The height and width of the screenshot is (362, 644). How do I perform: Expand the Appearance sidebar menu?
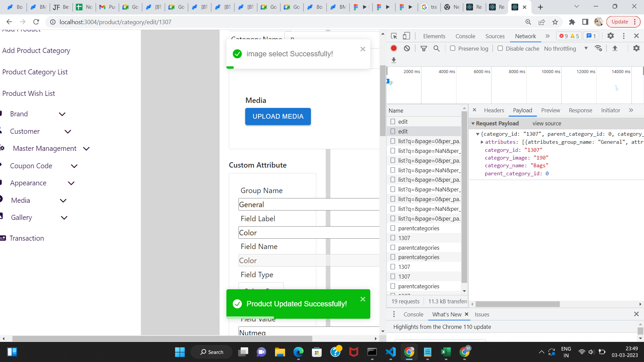(71, 183)
